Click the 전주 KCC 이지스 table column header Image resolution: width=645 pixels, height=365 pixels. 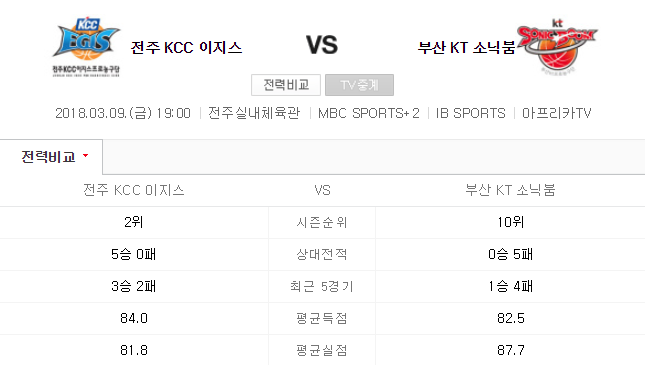click(134, 190)
